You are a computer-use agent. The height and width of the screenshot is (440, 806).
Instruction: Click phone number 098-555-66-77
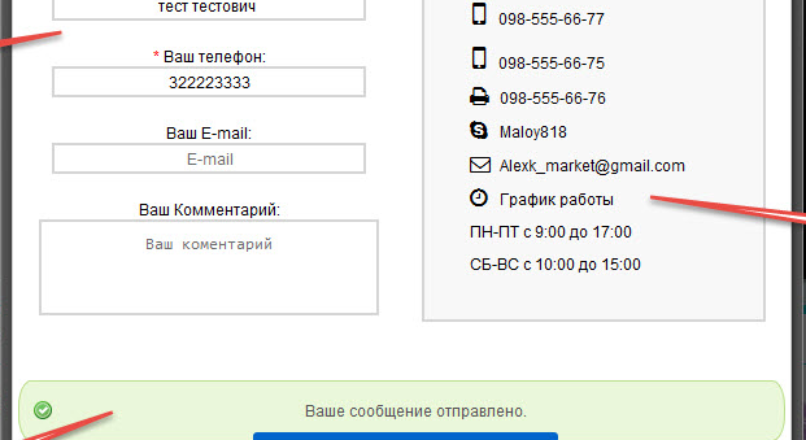click(x=551, y=20)
